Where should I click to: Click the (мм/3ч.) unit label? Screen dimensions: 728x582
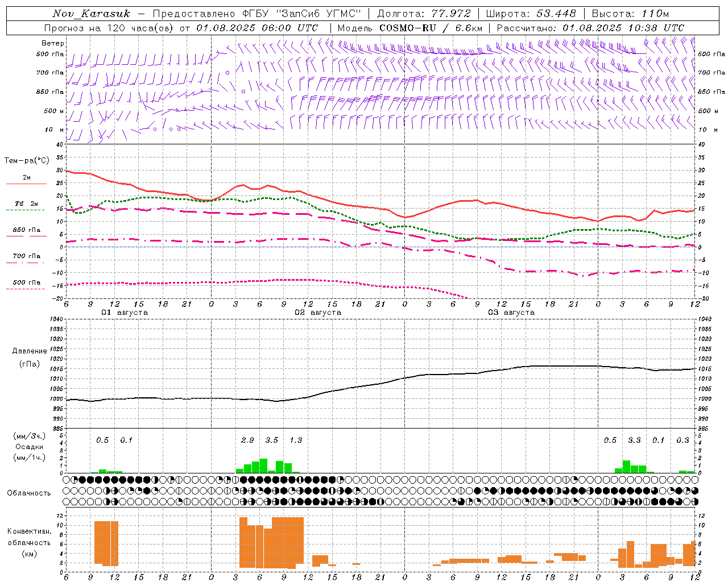[x=29, y=436]
